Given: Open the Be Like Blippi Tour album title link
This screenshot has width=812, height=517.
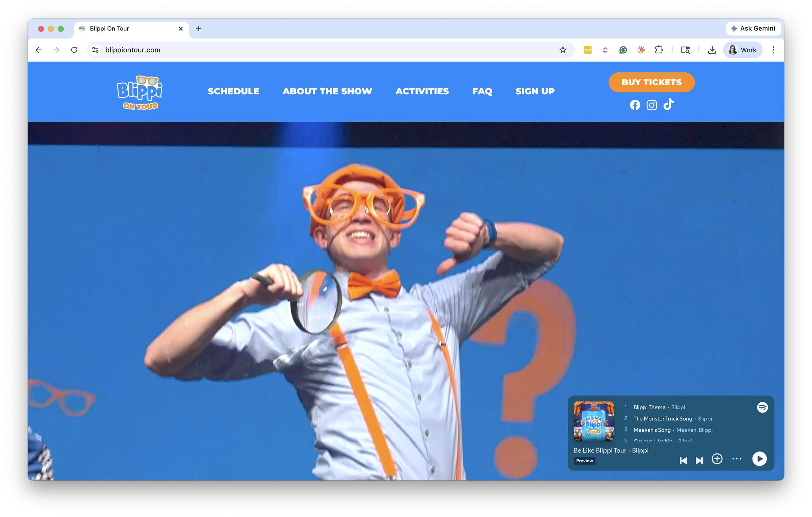Looking at the screenshot, I should (x=600, y=450).
